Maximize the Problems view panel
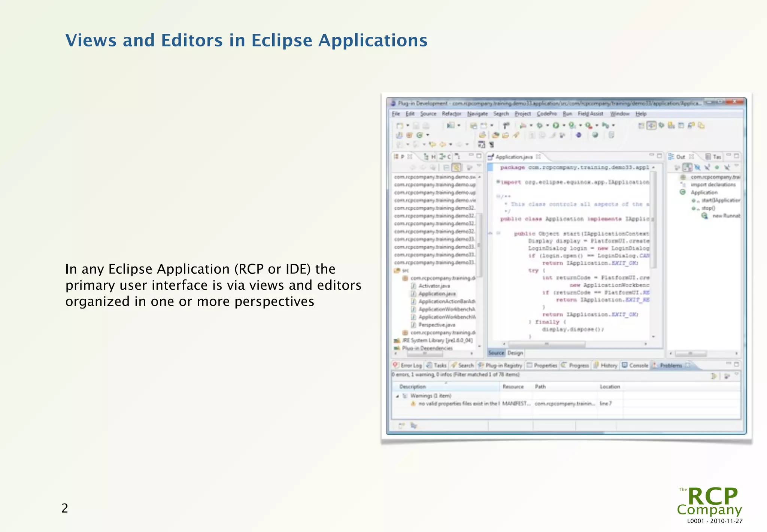Viewport: 767px width, 532px height. [x=737, y=364]
